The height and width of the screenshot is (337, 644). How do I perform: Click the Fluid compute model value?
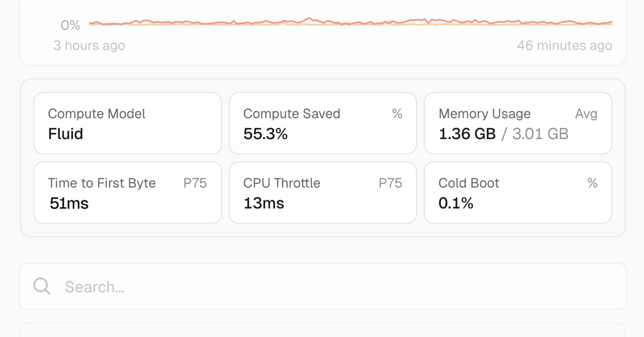coord(66,134)
